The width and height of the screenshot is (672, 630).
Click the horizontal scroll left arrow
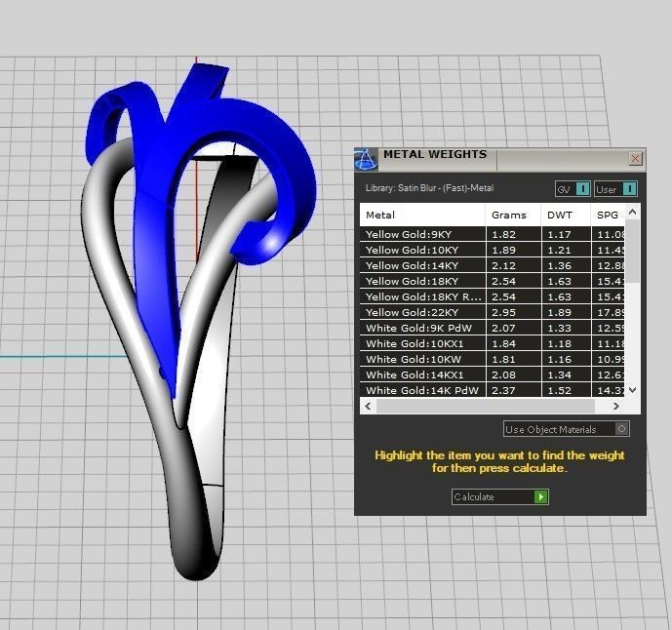coord(368,406)
